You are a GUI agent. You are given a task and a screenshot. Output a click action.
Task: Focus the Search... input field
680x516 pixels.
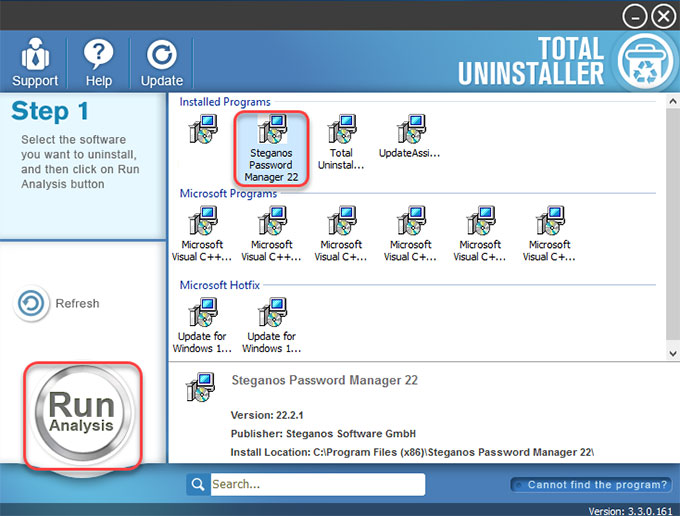317,484
